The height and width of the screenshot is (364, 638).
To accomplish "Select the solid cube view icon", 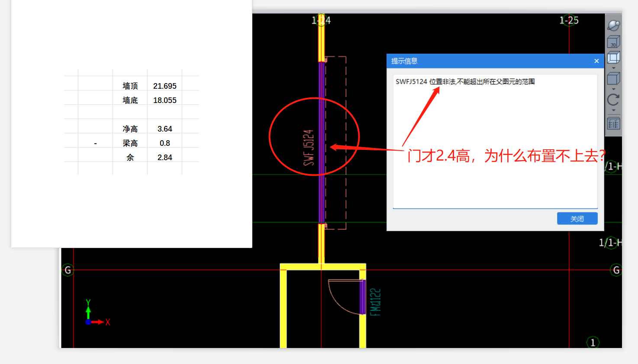I will click(x=613, y=78).
